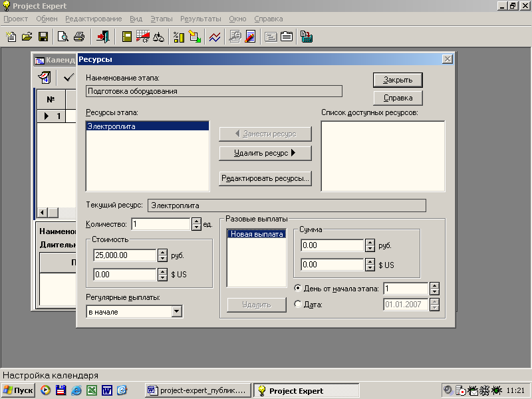The width and height of the screenshot is (532, 399).
Task: Click the exit door toolbar icon
Action: tap(103, 37)
